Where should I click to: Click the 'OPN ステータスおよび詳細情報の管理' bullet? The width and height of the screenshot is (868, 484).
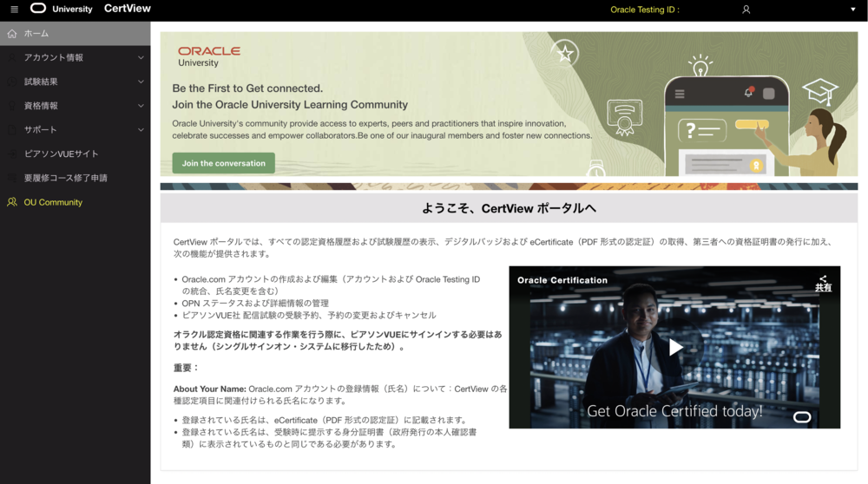click(x=255, y=303)
